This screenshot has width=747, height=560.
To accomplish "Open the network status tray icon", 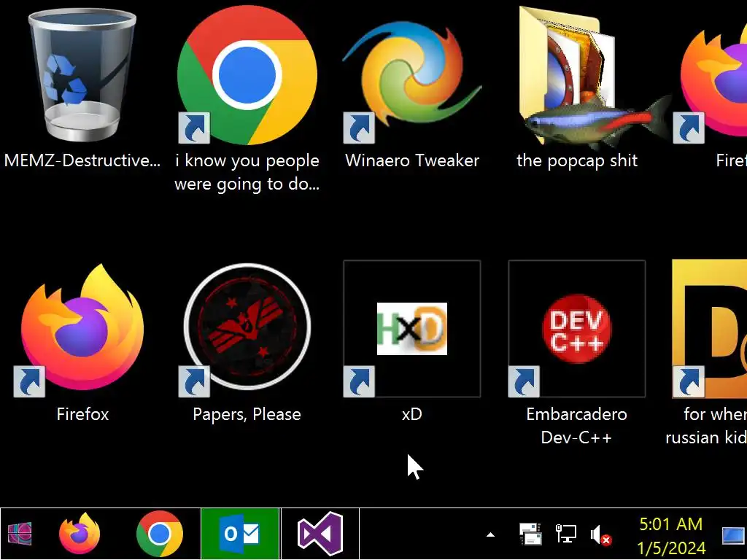I will [566, 534].
